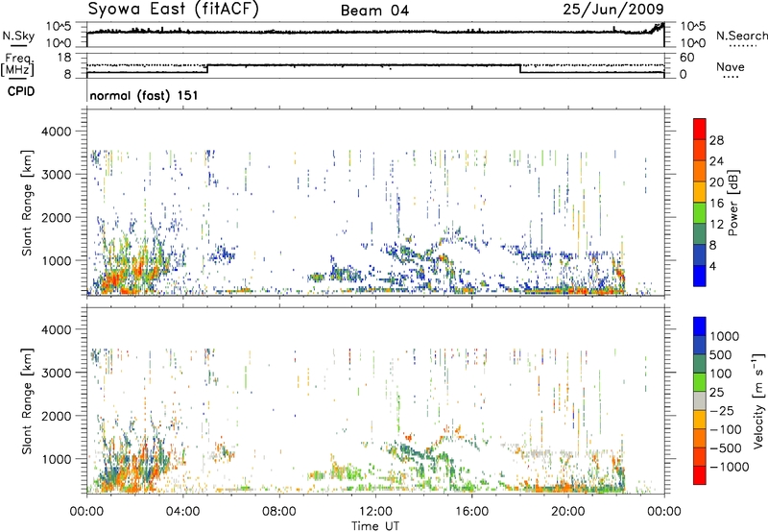Click the "28" Power colorbar tick label
768x532 pixels.
pyautogui.click(x=716, y=140)
